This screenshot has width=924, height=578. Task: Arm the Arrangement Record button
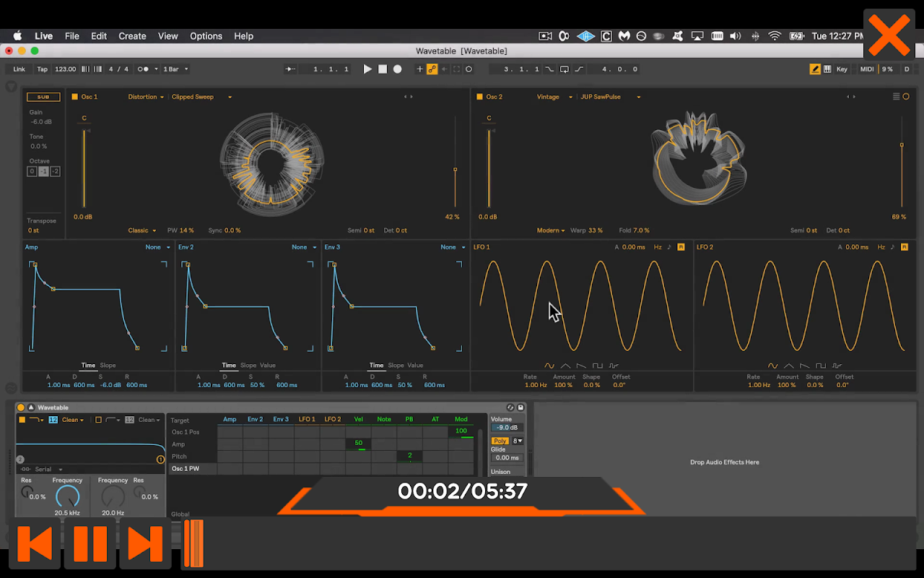(x=397, y=69)
